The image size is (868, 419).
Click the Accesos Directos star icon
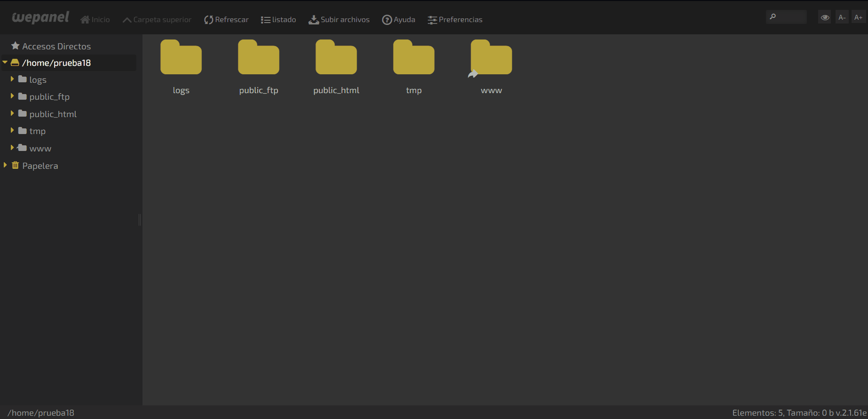[x=16, y=46]
